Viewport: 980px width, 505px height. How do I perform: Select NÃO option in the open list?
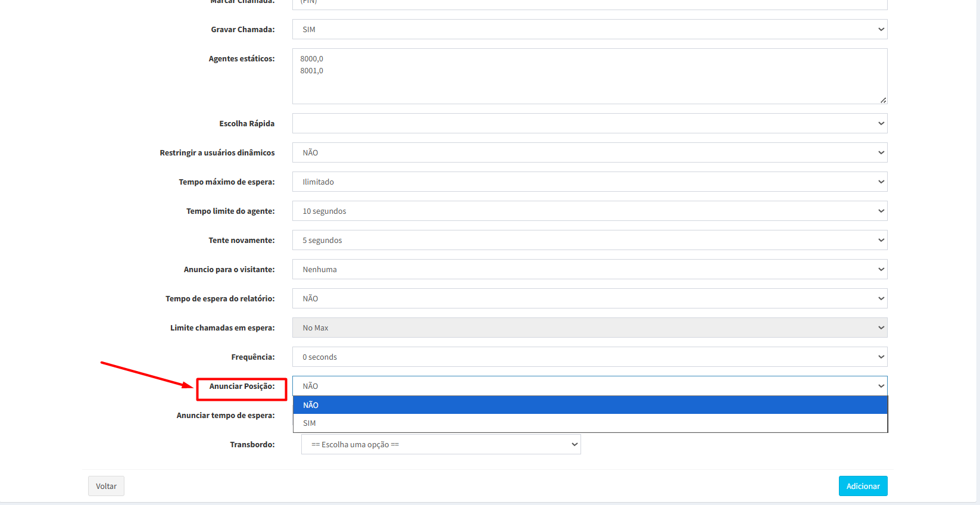pos(589,405)
